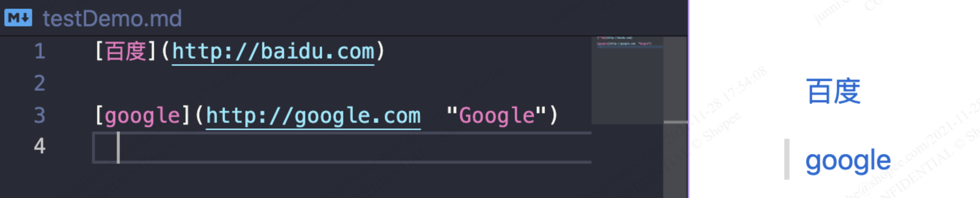
Task: Click the 百度 link text in editor
Action: coord(126,52)
